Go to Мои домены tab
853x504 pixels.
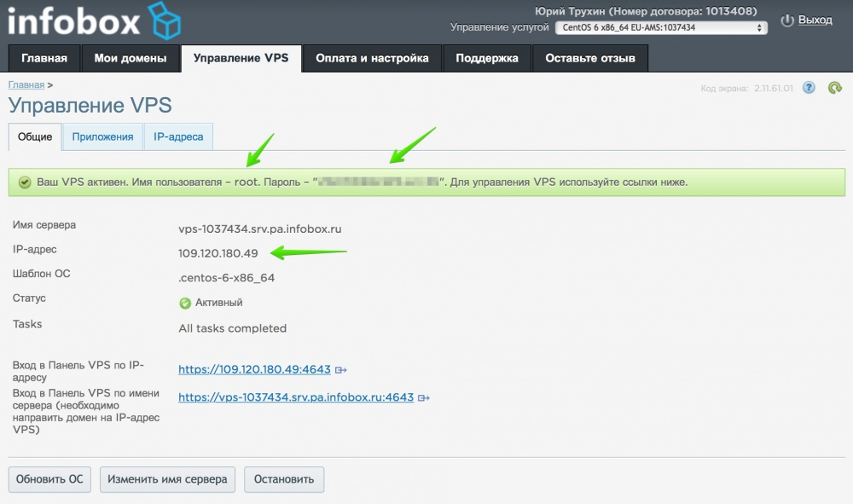pyautogui.click(x=131, y=58)
